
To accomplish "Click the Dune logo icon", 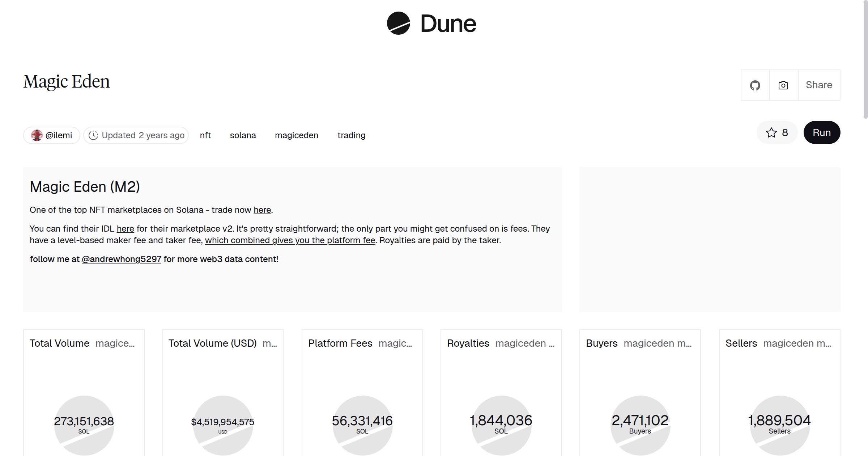I will coord(398,24).
